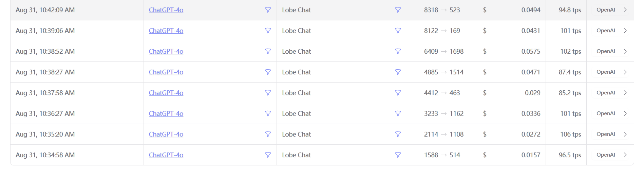Filter by model in the 10:34:58 AM row

pos(268,155)
